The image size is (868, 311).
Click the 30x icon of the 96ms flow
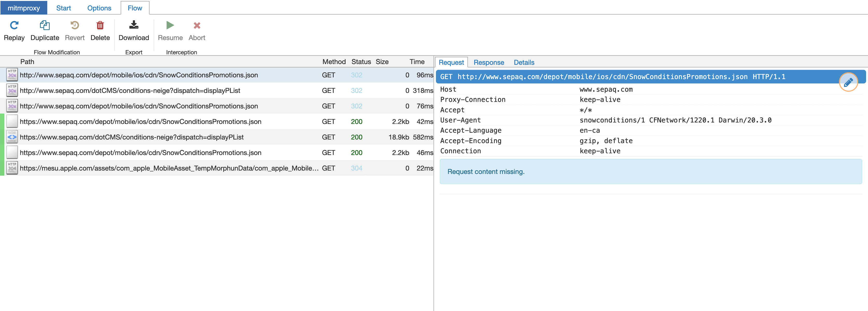pyautogui.click(x=12, y=75)
